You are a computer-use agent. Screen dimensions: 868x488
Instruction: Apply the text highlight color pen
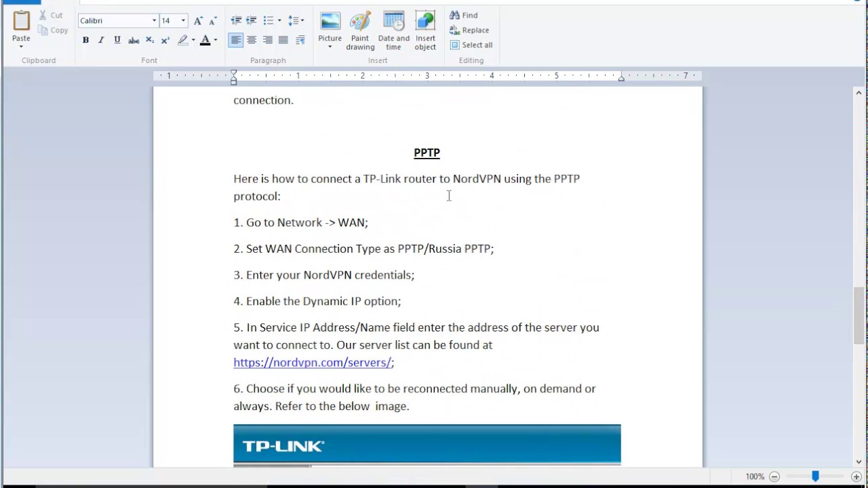(182, 40)
